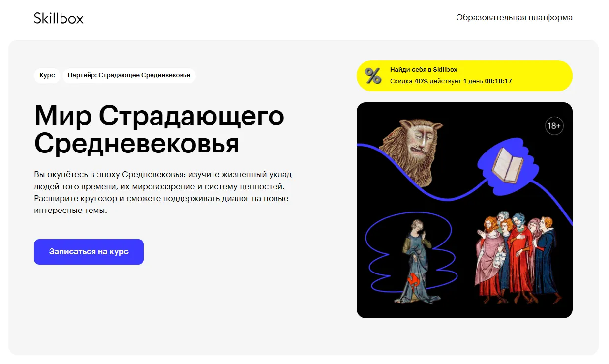Screen dimensions: 609x364
Task: Click the Скидка 40% discount text
Action: coord(409,81)
